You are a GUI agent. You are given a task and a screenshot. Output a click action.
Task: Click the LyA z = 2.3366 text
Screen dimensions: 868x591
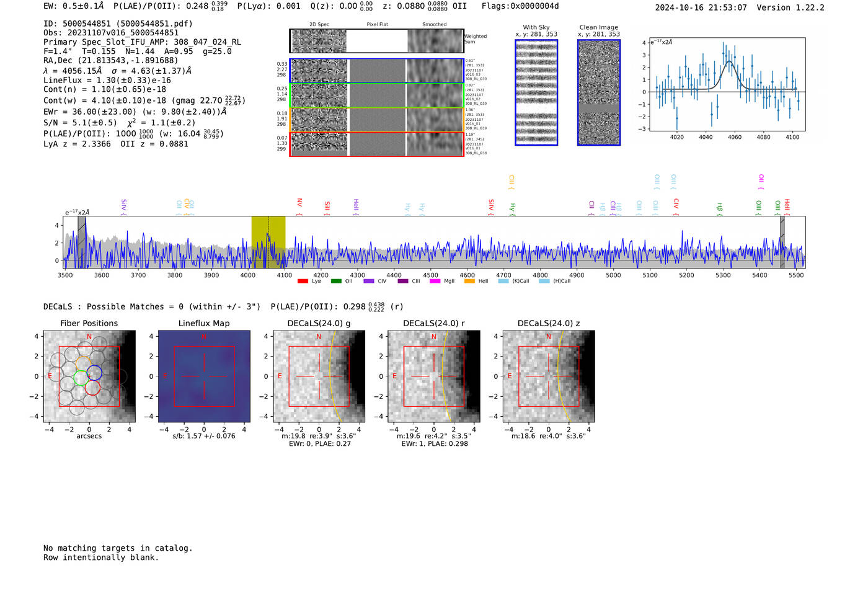click(x=77, y=144)
